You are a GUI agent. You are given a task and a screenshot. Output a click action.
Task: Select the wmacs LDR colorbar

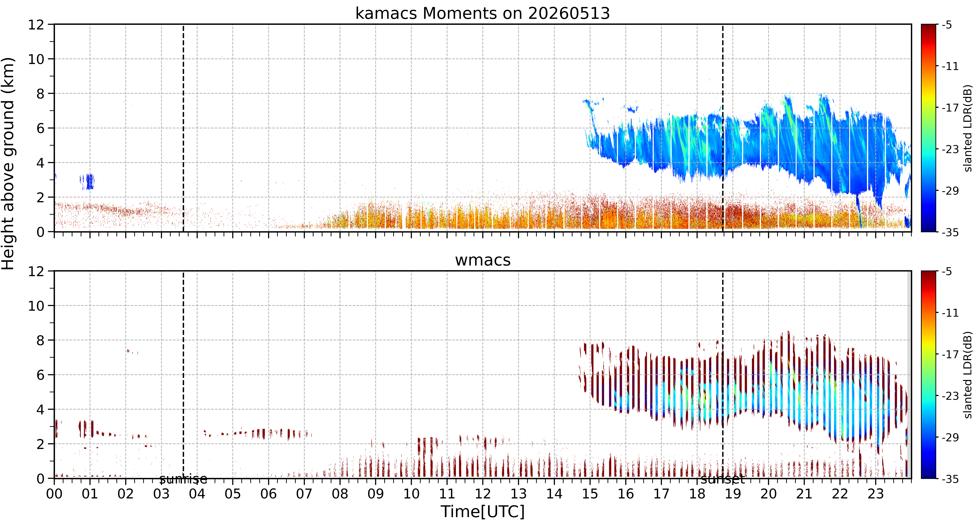[929, 375]
